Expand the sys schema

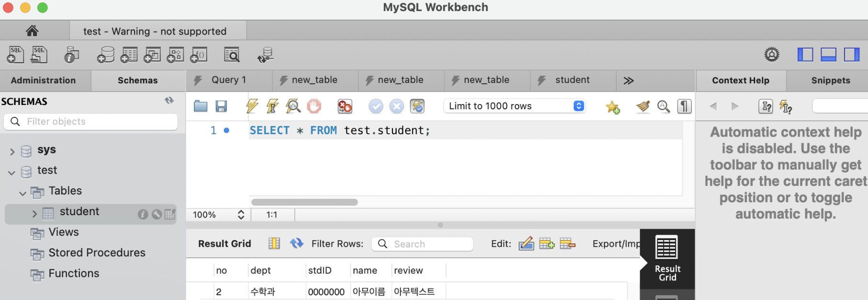(x=12, y=151)
